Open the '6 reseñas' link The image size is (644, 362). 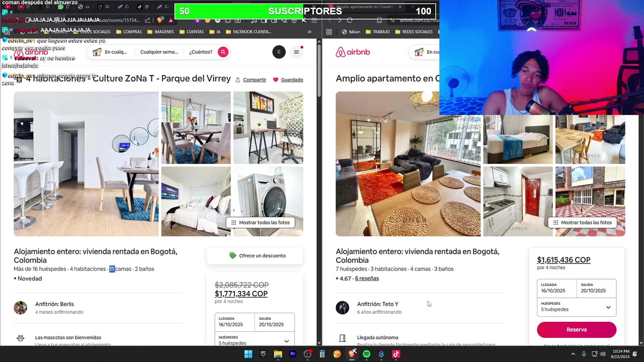pos(367,279)
